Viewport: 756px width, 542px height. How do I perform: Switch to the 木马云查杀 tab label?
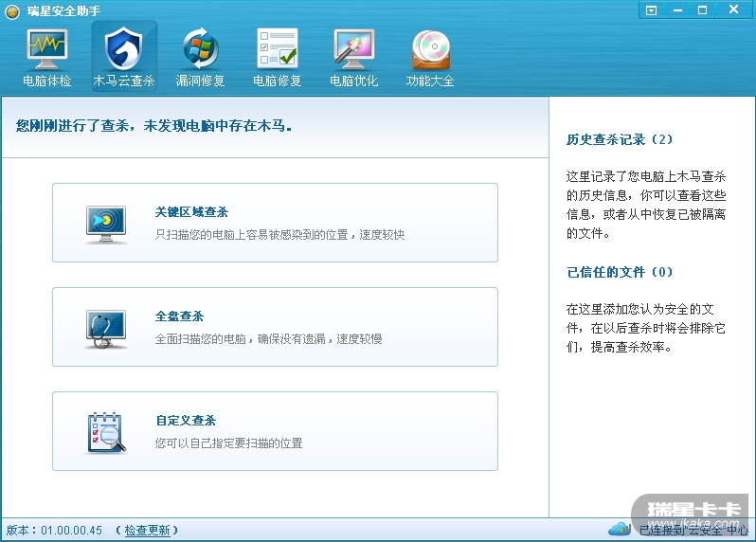coord(124,81)
